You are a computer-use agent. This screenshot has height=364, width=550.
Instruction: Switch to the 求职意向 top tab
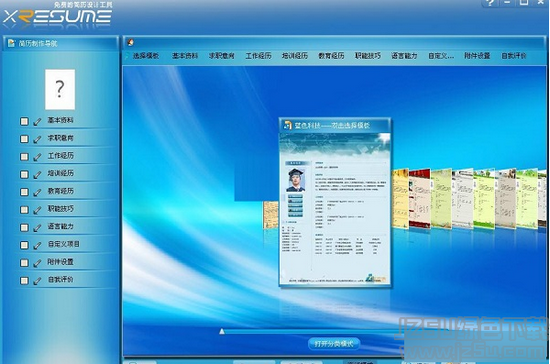(x=222, y=56)
